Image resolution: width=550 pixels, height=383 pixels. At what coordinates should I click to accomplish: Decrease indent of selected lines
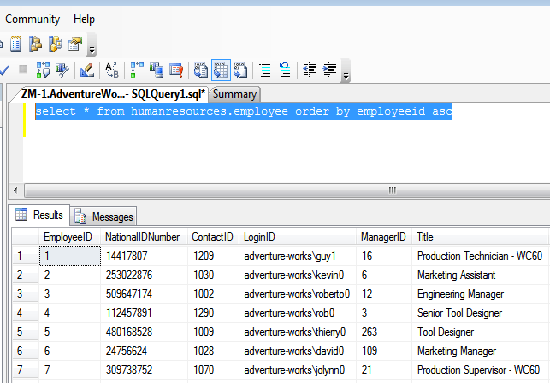click(310, 70)
